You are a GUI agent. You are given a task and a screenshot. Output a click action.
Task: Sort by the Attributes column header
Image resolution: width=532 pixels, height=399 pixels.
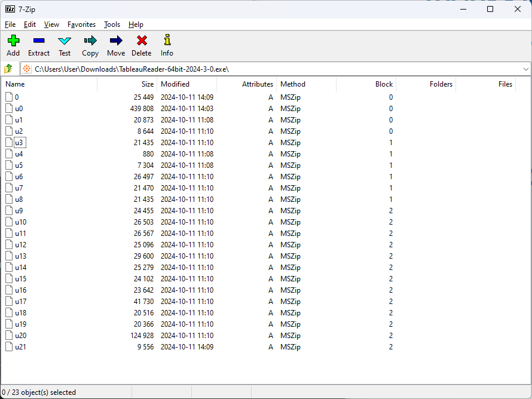click(247, 84)
